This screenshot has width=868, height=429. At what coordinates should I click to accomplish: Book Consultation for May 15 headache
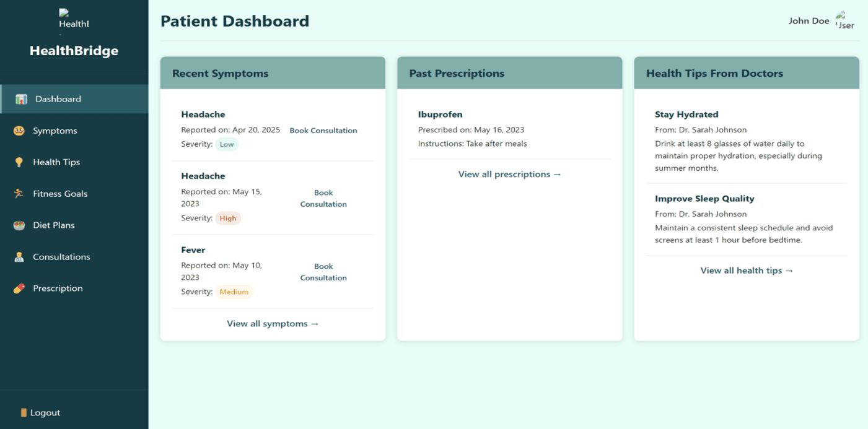tap(323, 198)
